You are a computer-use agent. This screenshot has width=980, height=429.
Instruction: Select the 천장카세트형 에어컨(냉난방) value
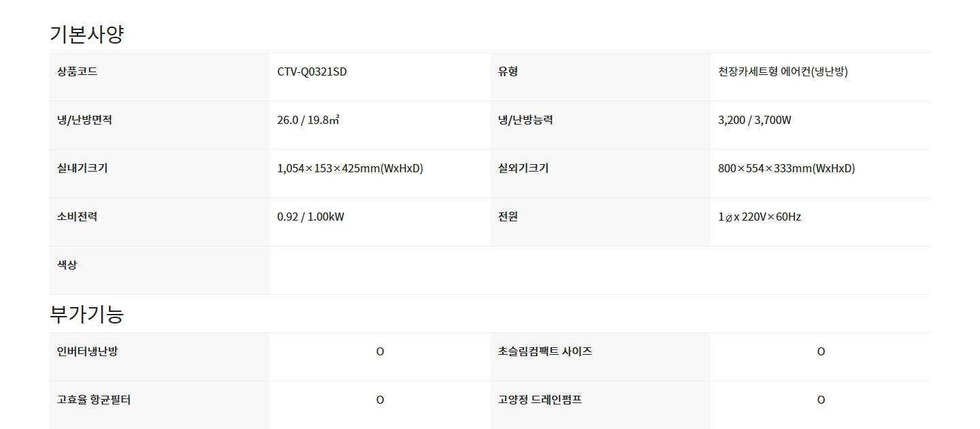[783, 71]
